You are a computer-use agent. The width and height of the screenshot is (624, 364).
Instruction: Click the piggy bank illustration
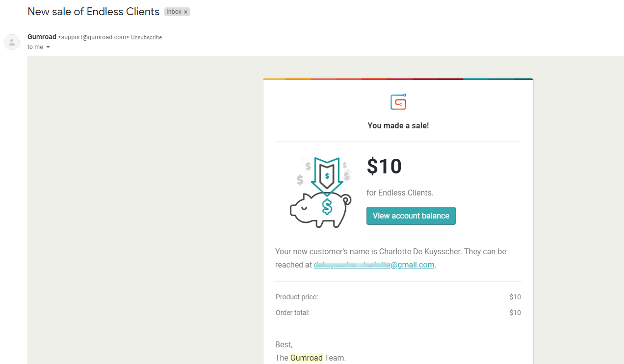point(320,209)
